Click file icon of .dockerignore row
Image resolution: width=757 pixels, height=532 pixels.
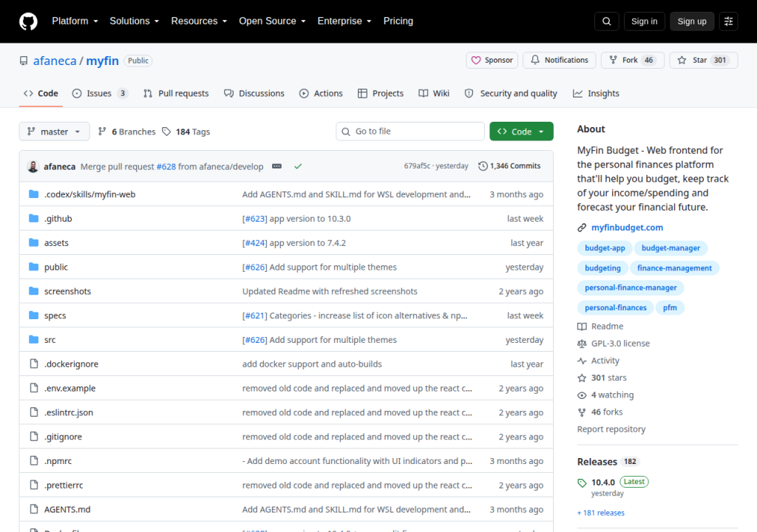[34, 364]
